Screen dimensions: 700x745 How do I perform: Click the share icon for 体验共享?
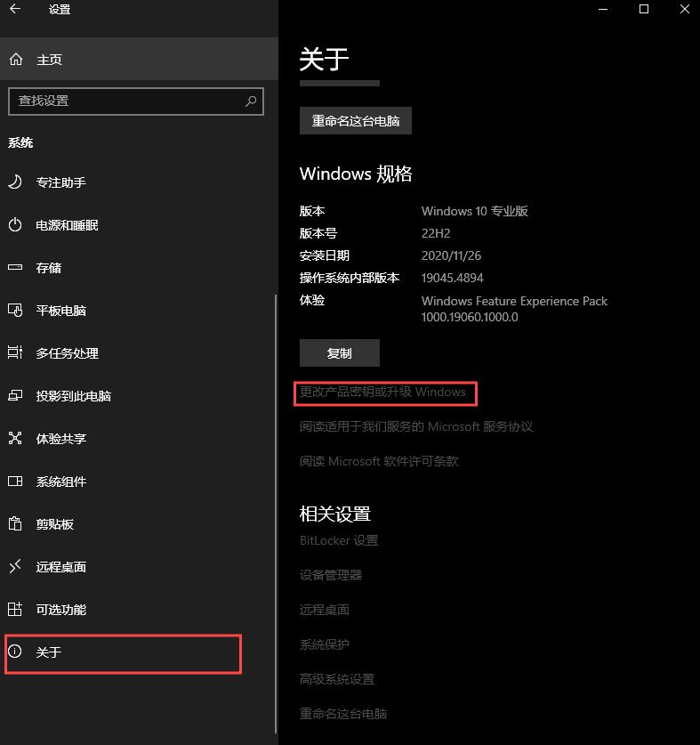(15, 438)
